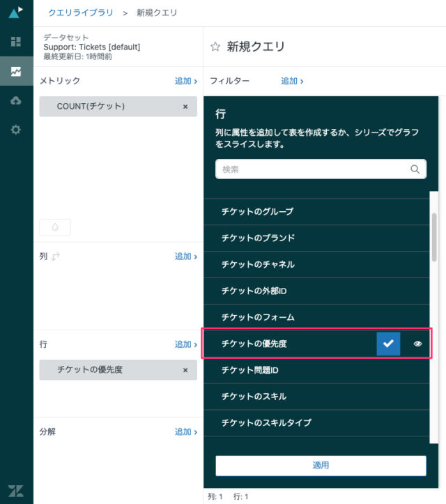Uncheck the チケットの優先度 checkbox
This screenshot has width=446, height=504.
[x=388, y=344]
